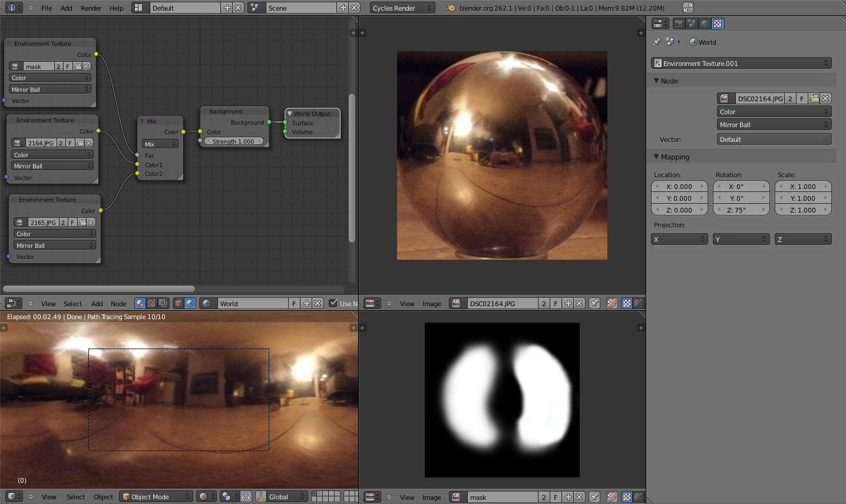Image resolution: width=846 pixels, height=504 pixels.
Task: Select the World globe icon in Properties header
Action: point(705,24)
